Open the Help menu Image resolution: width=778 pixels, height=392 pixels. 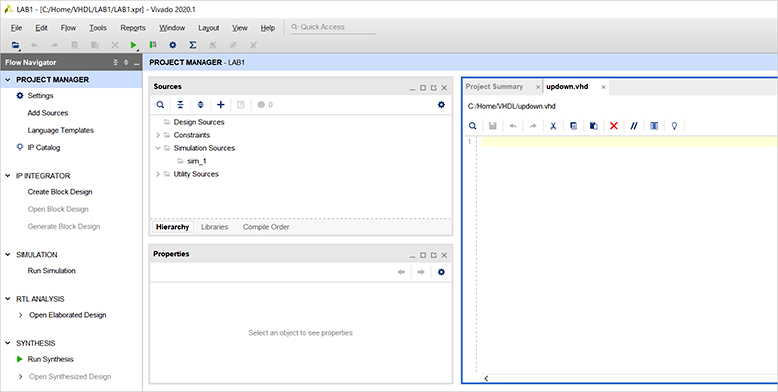(267, 28)
